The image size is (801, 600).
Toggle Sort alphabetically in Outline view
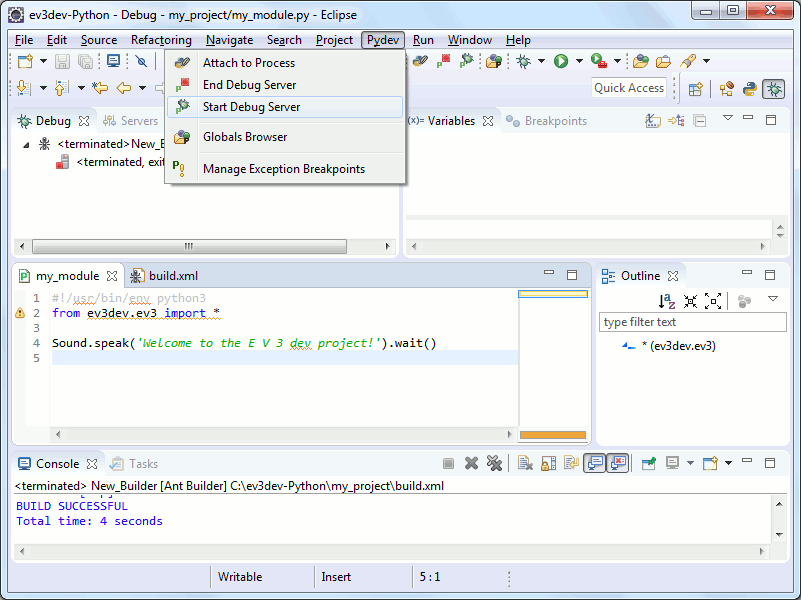click(x=667, y=301)
